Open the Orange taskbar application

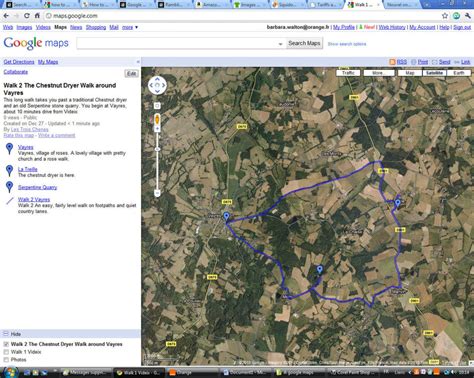pos(192,372)
